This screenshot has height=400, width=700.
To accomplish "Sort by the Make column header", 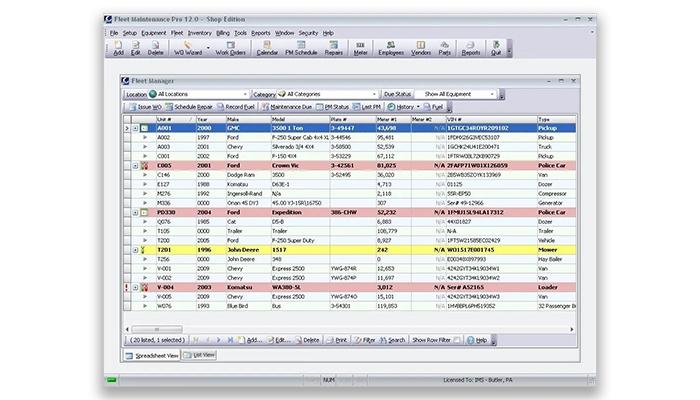I will pyautogui.click(x=248, y=119).
